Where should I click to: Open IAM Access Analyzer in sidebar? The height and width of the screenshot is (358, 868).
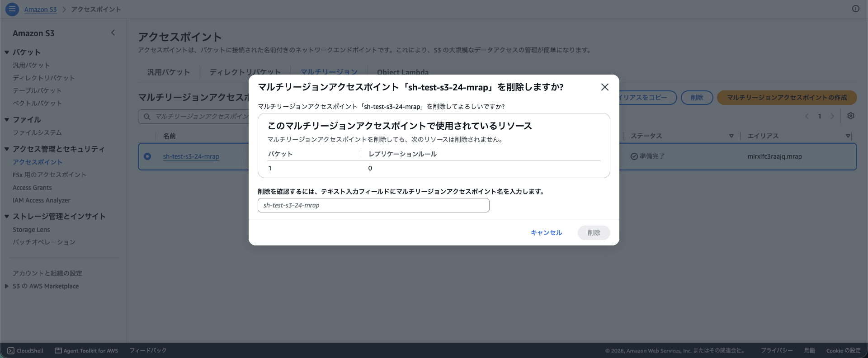pyautogui.click(x=42, y=200)
